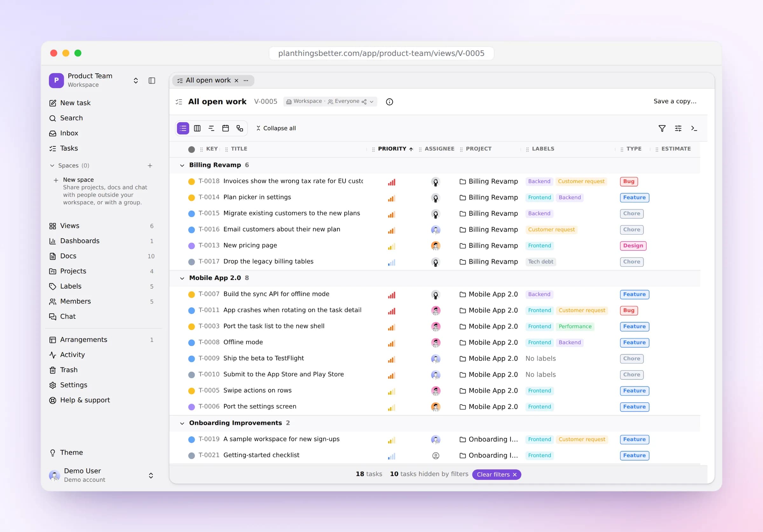
Task: Close the All open work tab
Action: 237,80
